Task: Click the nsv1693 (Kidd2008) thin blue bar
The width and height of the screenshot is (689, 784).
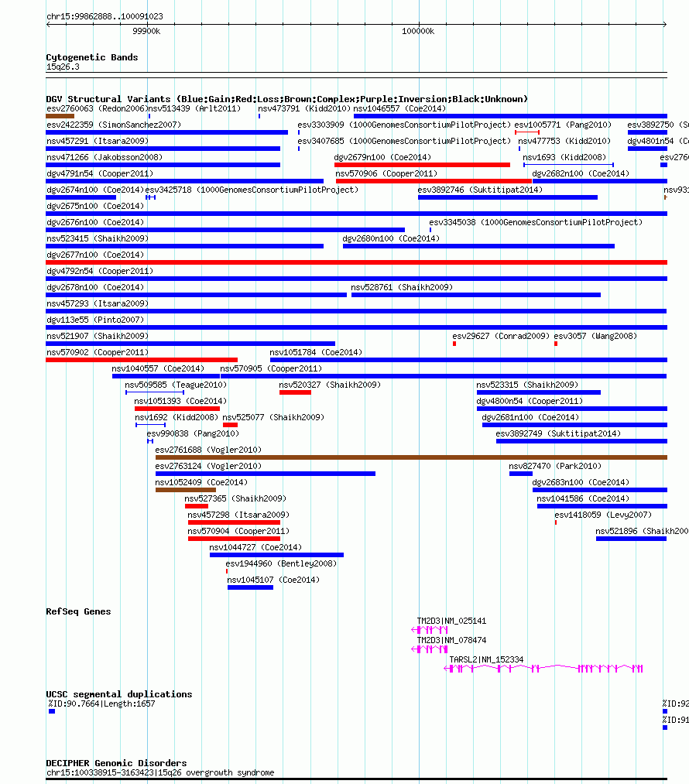Action: click(568, 165)
